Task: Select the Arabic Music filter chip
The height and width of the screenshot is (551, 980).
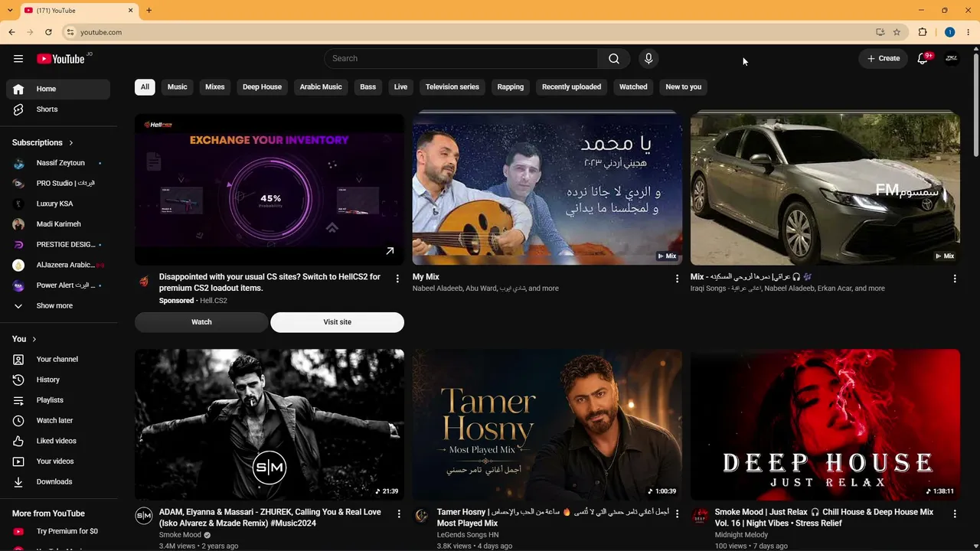Action: 321,87
